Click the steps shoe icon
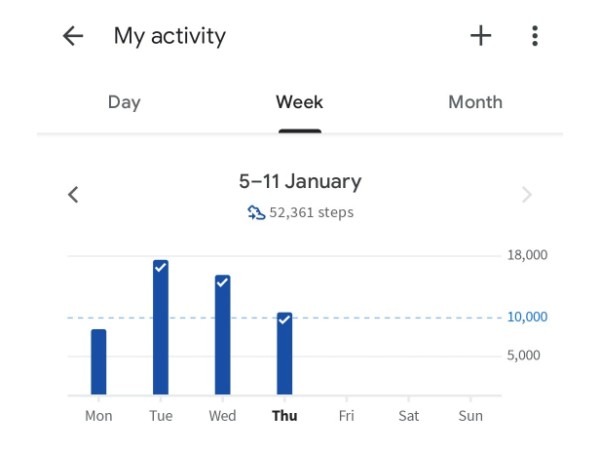Viewport: 600px width, 450px height. click(256, 212)
